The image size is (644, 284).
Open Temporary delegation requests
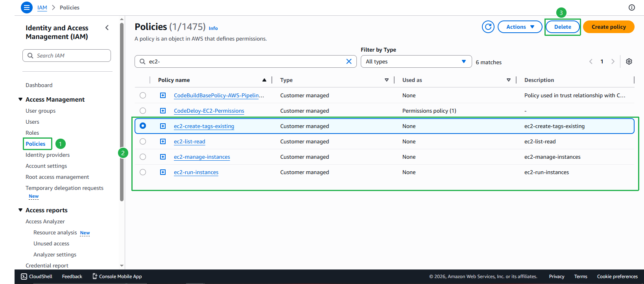[65, 188]
